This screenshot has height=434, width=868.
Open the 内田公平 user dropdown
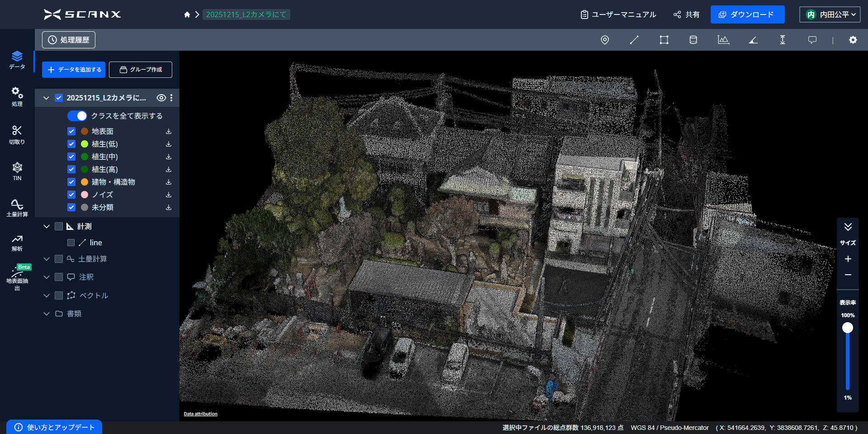830,14
